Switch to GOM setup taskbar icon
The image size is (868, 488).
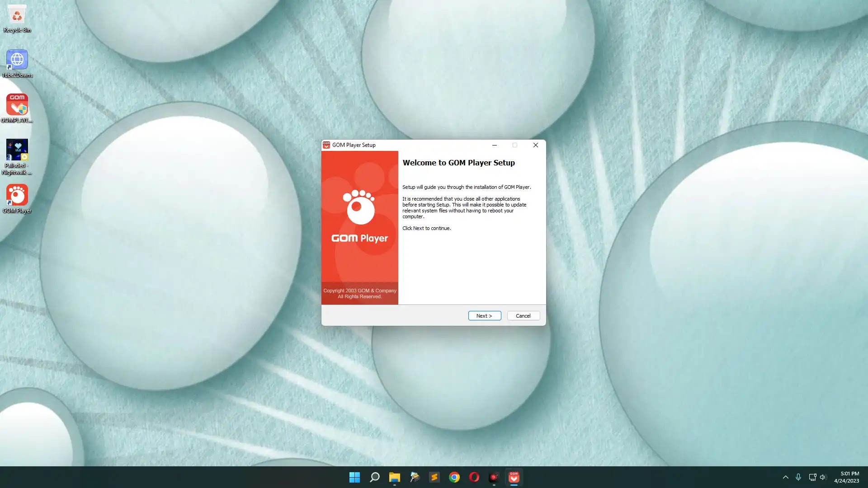[514, 477]
